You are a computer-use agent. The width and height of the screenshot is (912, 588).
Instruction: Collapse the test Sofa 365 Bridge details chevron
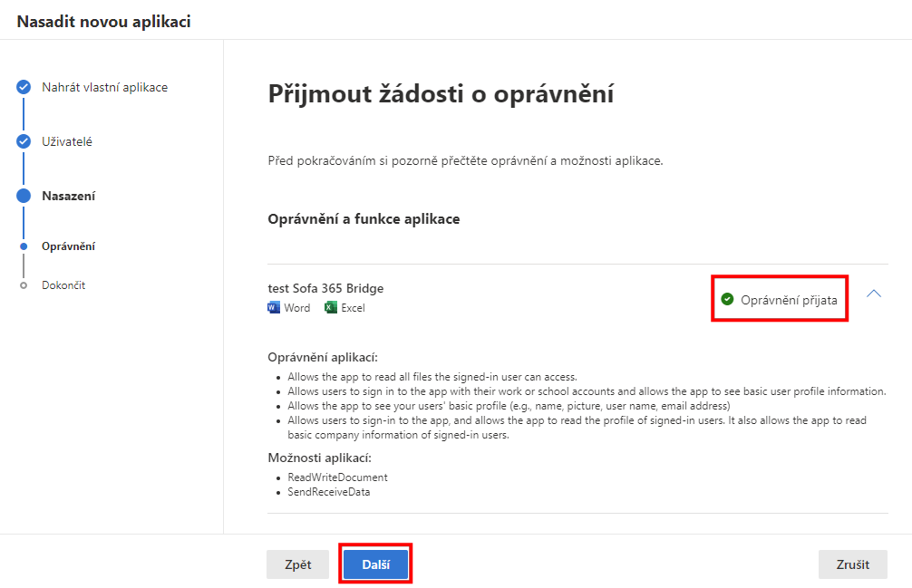click(x=874, y=294)
